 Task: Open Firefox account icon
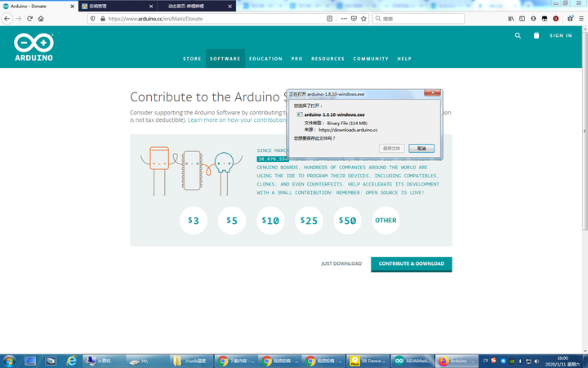(533, 18)
